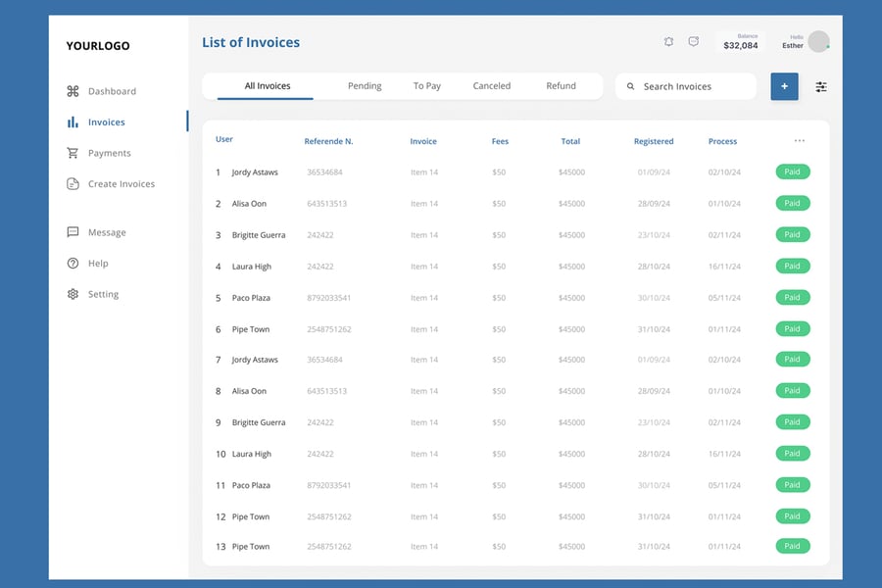Click the blue plus add button
The width and height of the screenshot is (882, 588).
pyautogui.click(x=784, y=86)
